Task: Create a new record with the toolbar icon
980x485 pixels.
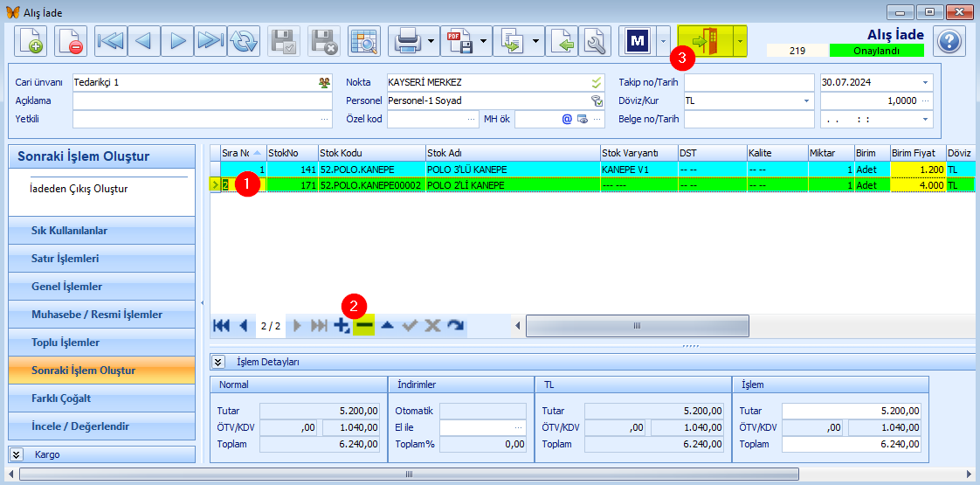Action: pos(31,42)
